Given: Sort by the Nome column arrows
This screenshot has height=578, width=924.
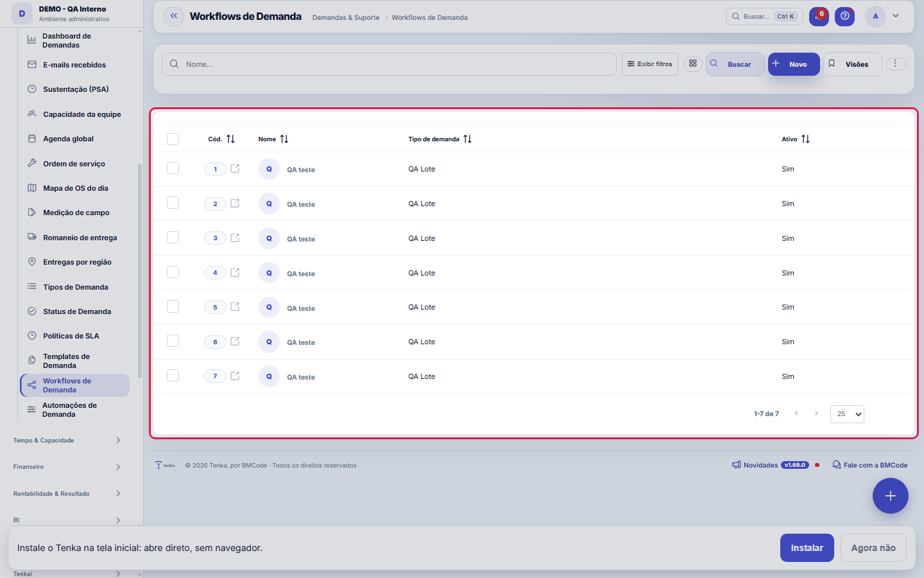Looking at the screenshot, I should click(284, 139).
